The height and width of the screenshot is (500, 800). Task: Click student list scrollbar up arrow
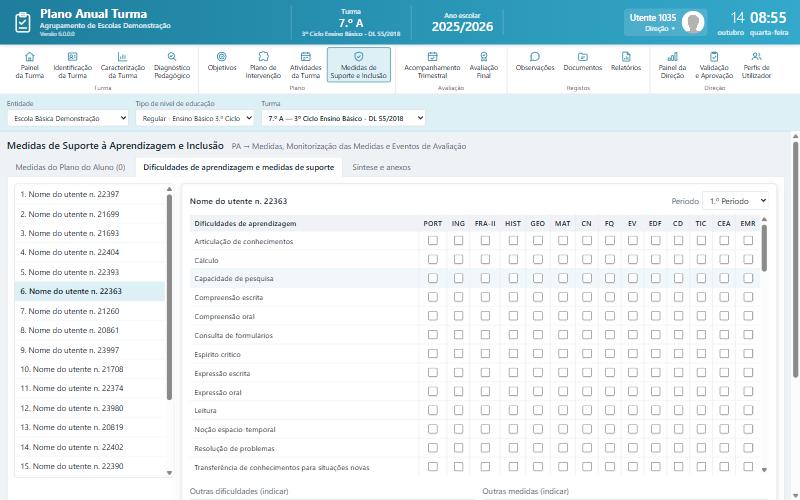[169, 189]
